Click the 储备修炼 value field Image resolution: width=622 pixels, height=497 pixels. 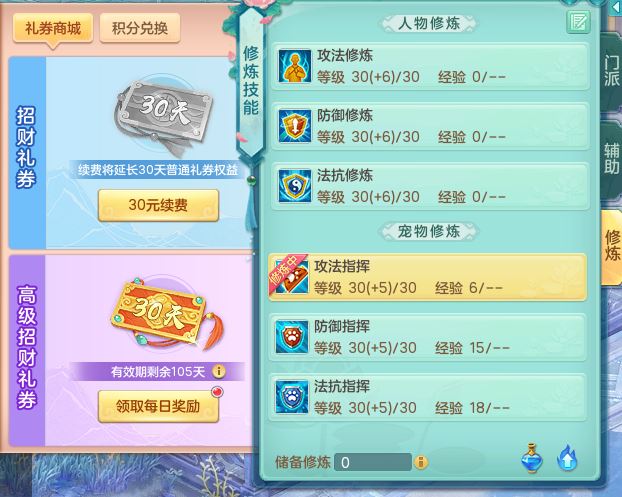pyautogui.click(x=372, y=462)
